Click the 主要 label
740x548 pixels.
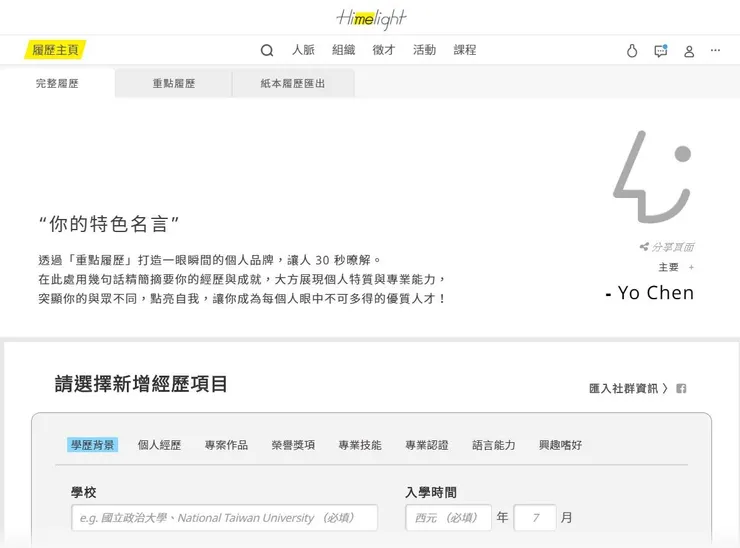[668, 267]
